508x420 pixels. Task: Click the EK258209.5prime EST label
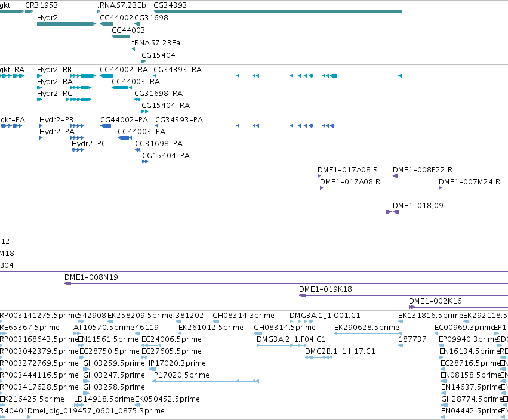(x=140, y=316)
